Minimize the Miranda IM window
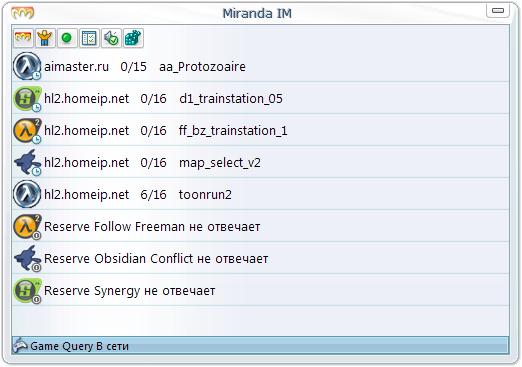This screenshot has width=522, height=367. click(498, 10)
